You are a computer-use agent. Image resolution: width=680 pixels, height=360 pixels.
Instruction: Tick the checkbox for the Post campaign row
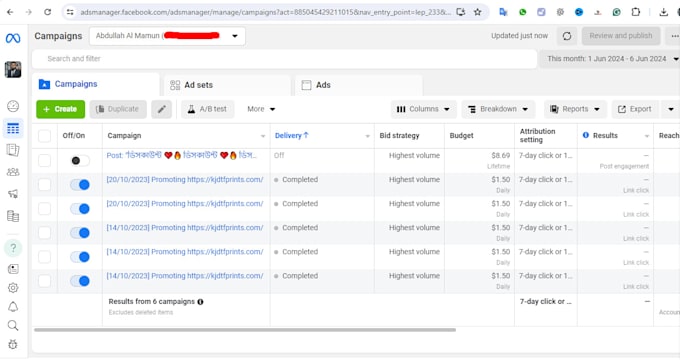click(44, 160)
